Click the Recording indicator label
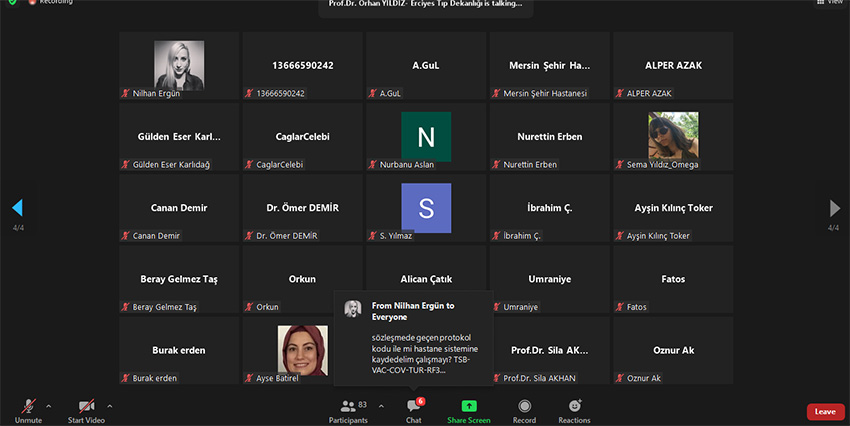The image size is (850, 426). [x=54, y=3]
